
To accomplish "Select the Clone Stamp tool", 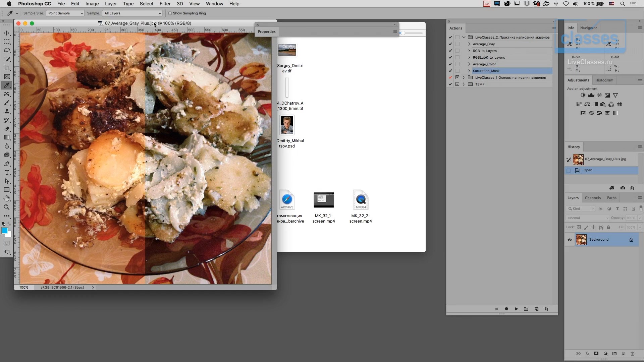I will click(x=7, y=111).
